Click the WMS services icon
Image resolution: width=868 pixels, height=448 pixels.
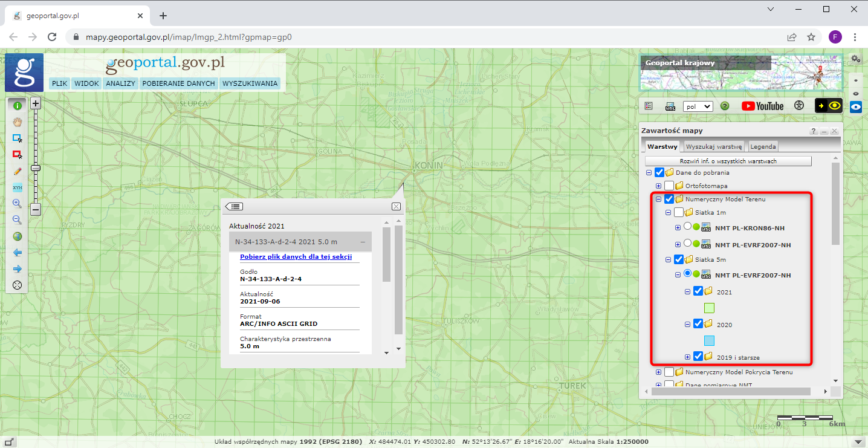click(670, 106)
